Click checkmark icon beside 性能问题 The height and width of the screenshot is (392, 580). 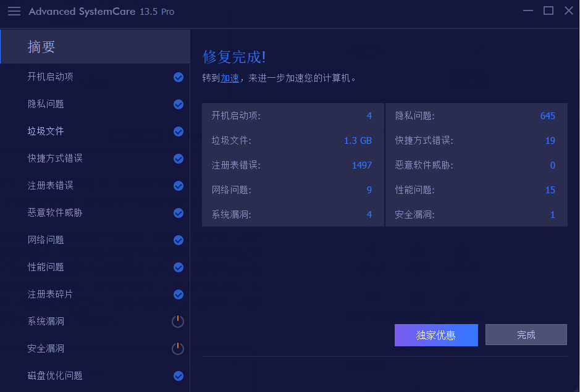click(x=179, y=267)
